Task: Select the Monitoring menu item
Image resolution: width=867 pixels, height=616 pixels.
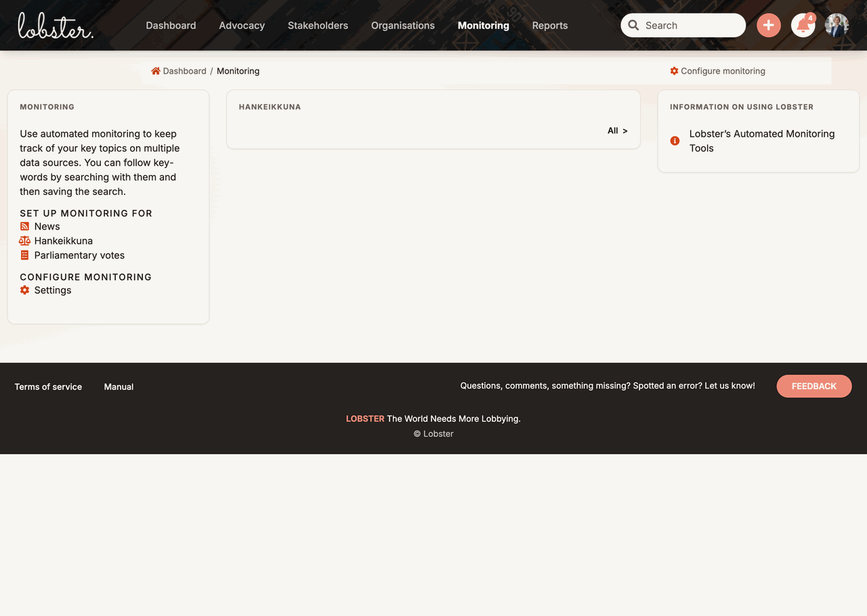Action: [x=484, y=26]
